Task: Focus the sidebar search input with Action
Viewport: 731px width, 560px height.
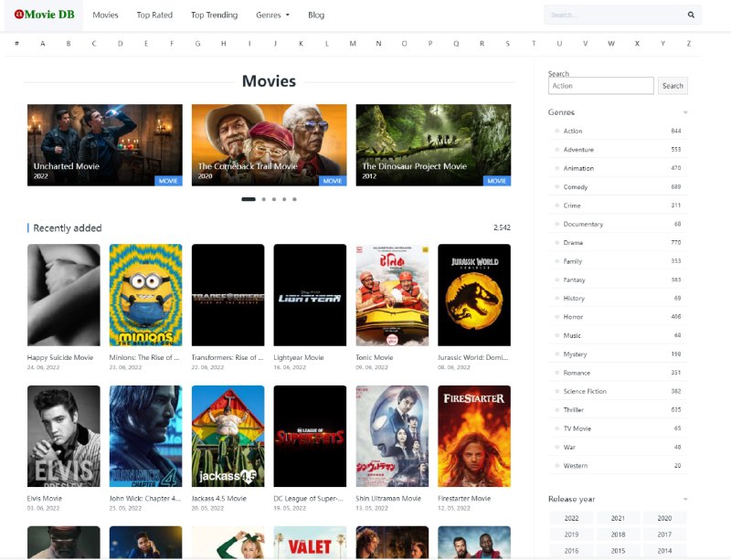Action: tap(601, 86)
